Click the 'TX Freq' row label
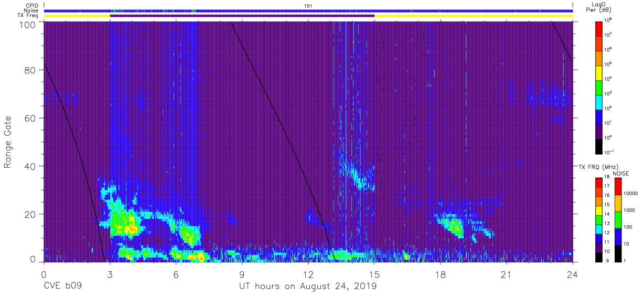This screenshot has width=644, height=297. coord(29,16)
